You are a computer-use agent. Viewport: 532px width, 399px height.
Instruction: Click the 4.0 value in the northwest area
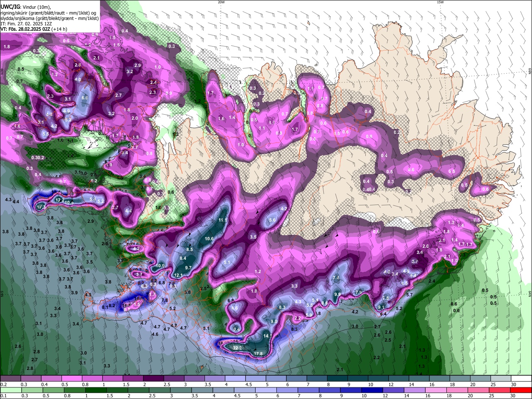tap(78, 79)
